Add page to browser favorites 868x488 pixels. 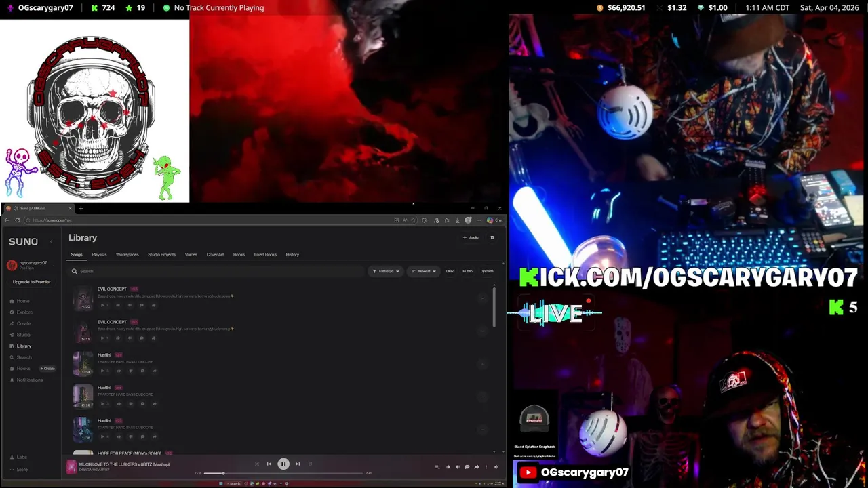pyautogui.click(x=413, y=220)
